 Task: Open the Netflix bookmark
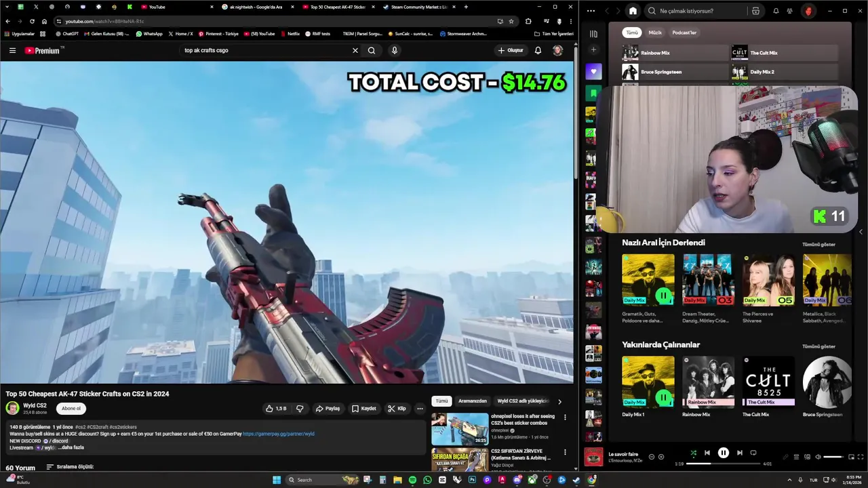(x=290, y=33)
